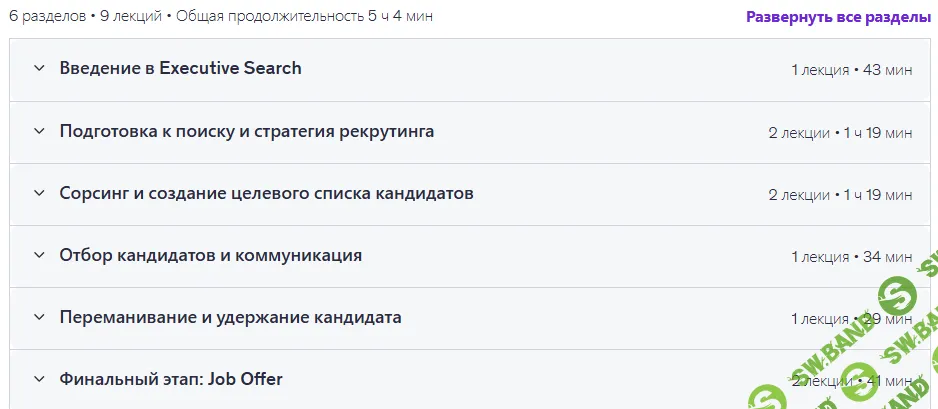Expand chevron next to 'Введение в Executive Search'

pos(39,69)
